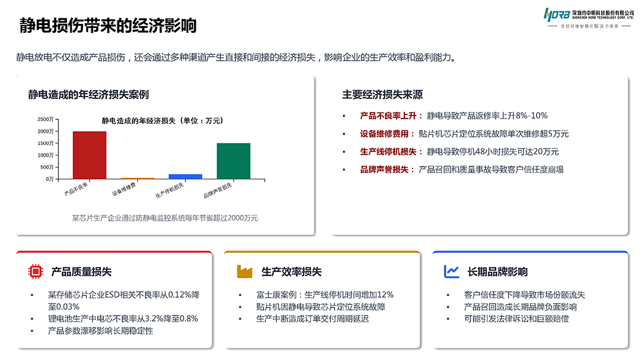Select the red 产品不良率 bar in the chart
This screenshot has width=644, height=358.
point(89,154)
